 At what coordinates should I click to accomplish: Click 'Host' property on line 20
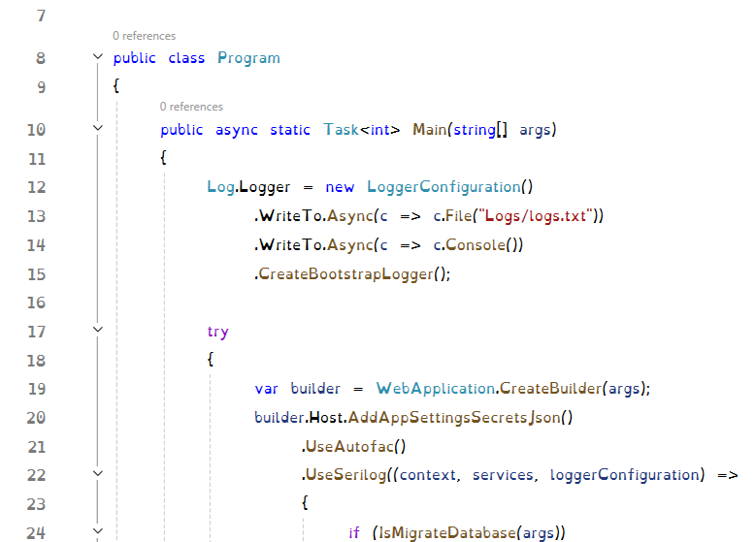coord(325,417)
